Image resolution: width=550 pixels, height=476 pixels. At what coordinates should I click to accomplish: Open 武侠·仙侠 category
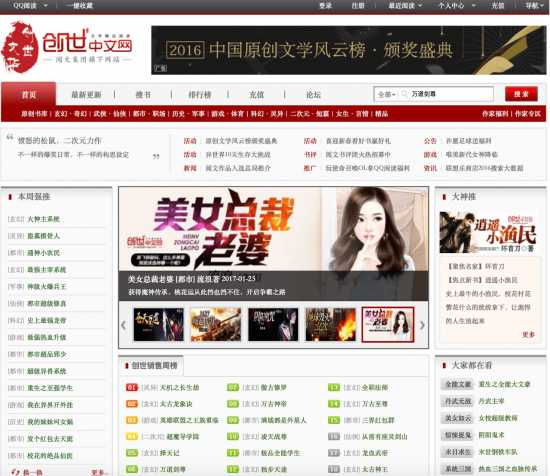click(x=109, y=114)
